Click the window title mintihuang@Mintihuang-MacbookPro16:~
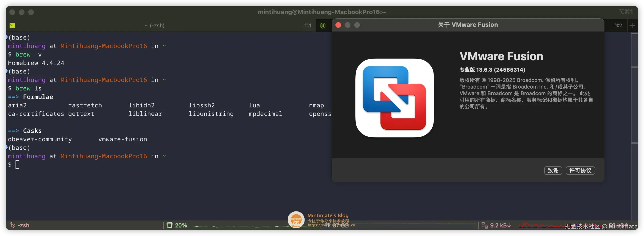 point(322,12)
